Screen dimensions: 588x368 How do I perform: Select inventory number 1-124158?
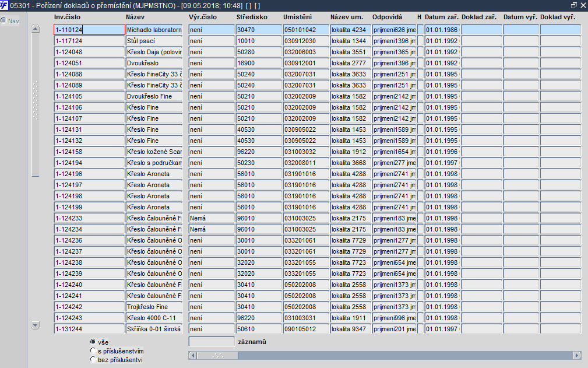(x=89, y=152)
